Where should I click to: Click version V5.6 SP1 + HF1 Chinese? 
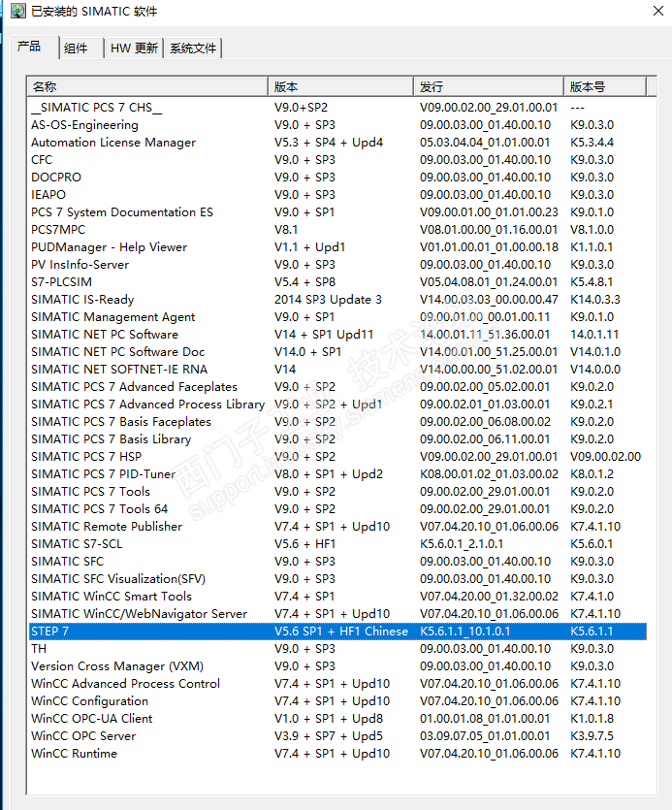pyautogui.click(x=341, y=632)
